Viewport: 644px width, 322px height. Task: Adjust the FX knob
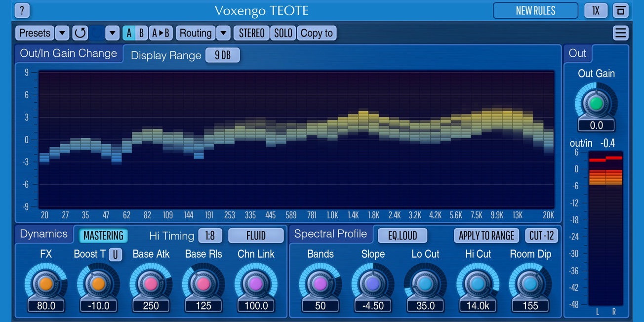tap(45, 283)
